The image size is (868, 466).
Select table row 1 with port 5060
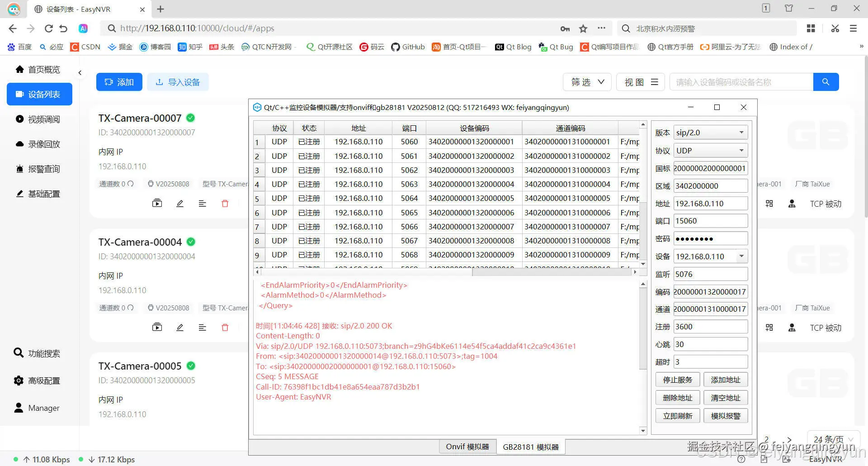click(446, 142)
